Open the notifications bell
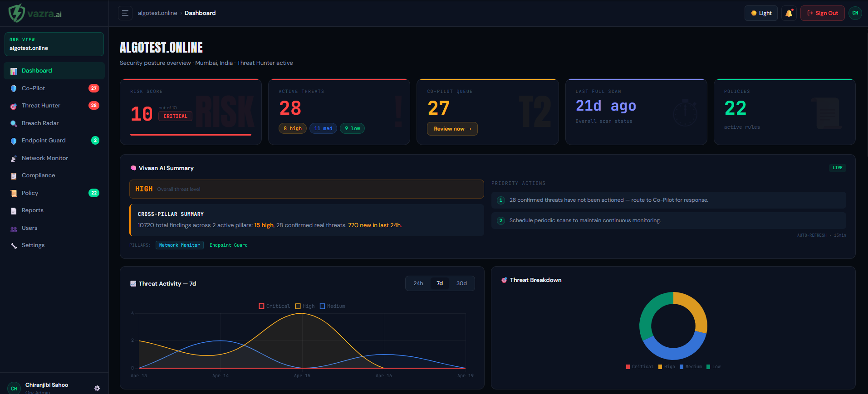The height and width of the screenshot is (394, 868). 789,13
